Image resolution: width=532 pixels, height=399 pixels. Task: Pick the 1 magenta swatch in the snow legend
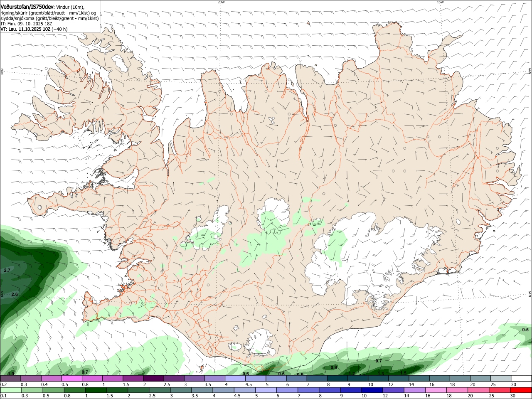[x=113, y=378]
